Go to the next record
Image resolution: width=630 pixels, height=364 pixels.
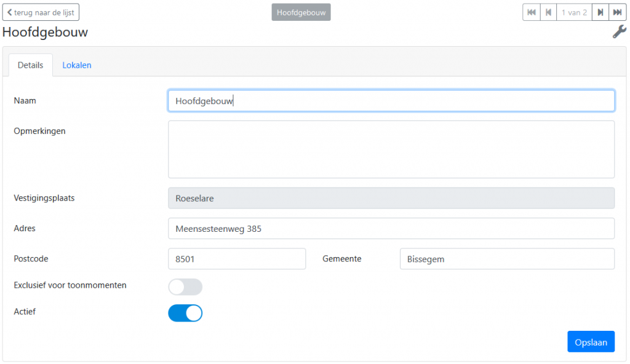[x=600, y=12]
